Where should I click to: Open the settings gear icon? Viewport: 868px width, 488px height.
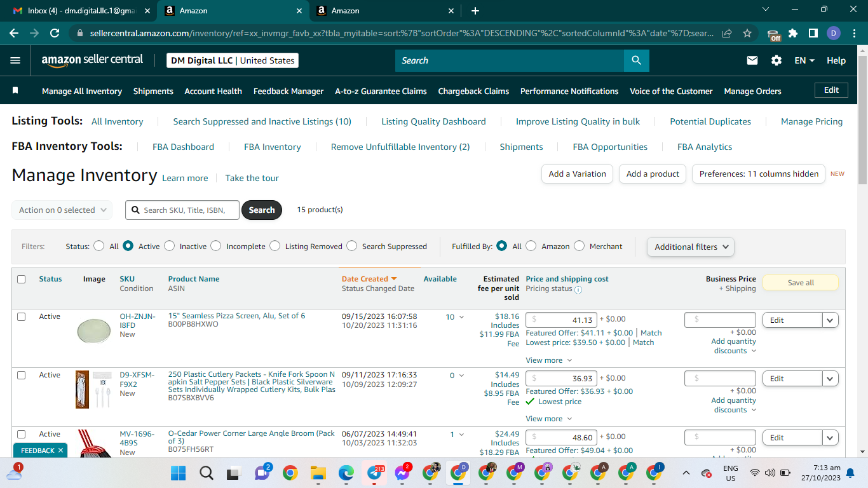pyautogui.click(x=776, y=60)
